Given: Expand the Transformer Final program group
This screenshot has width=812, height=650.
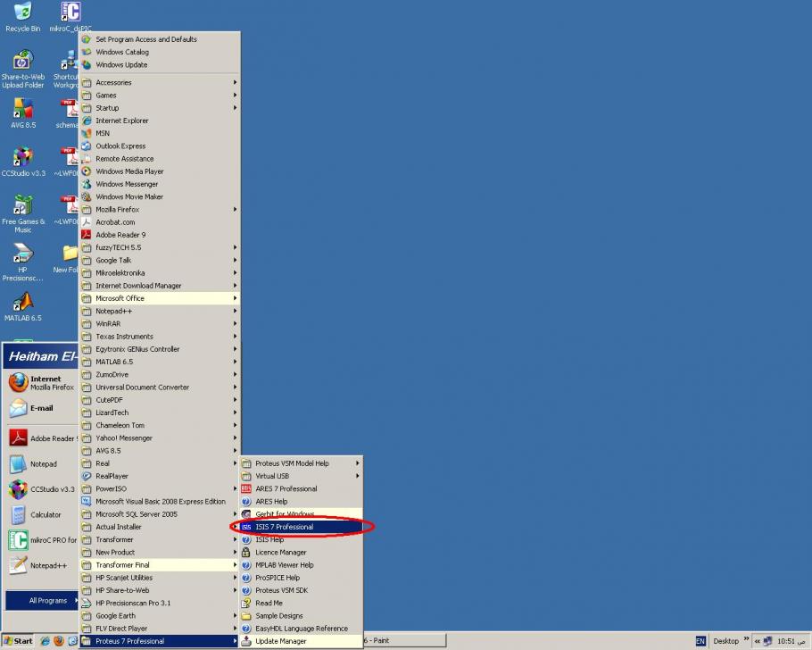Looking at the screenshot, I should (160, 565).
